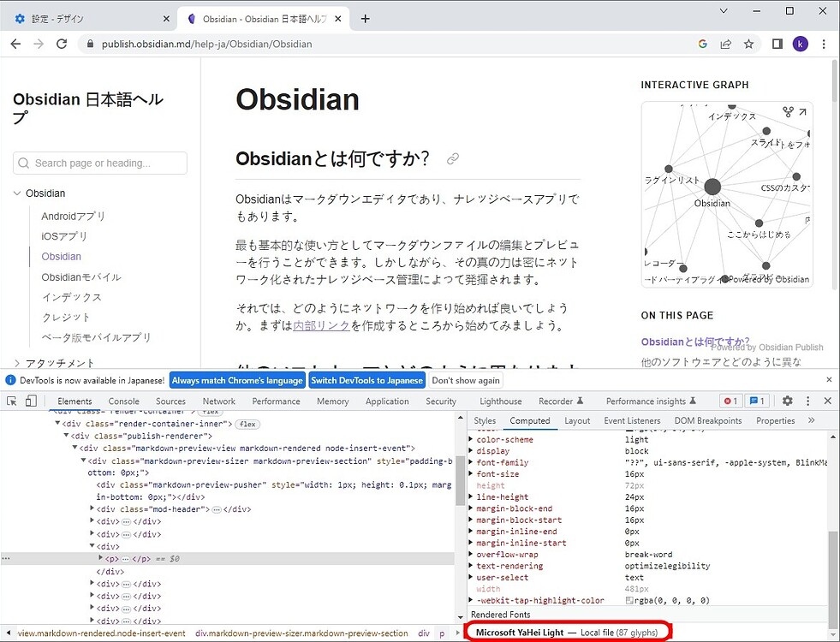Open the Layout pane tab

click(x=577, y=421)
